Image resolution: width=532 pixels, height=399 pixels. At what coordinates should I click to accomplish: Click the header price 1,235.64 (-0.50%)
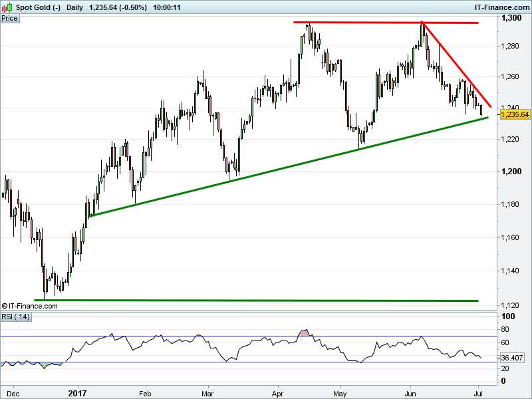(x=118, y=7)
